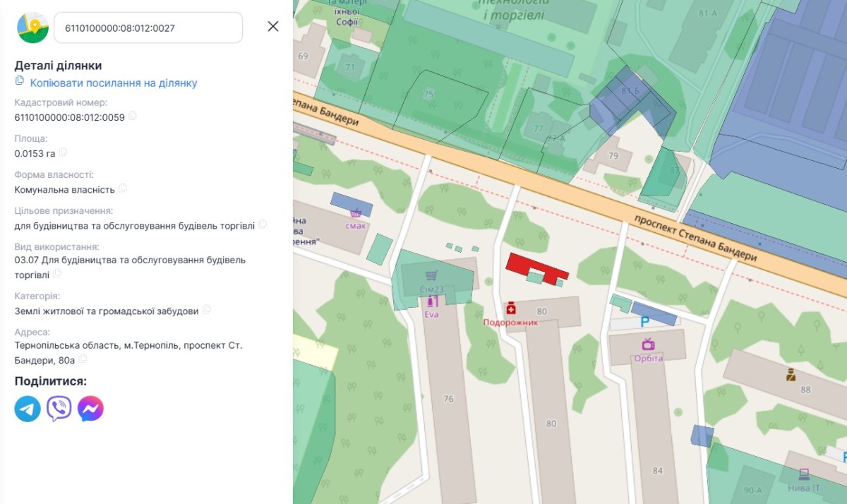Click parcel labeled 77 on the map

(x=539, y=128)
